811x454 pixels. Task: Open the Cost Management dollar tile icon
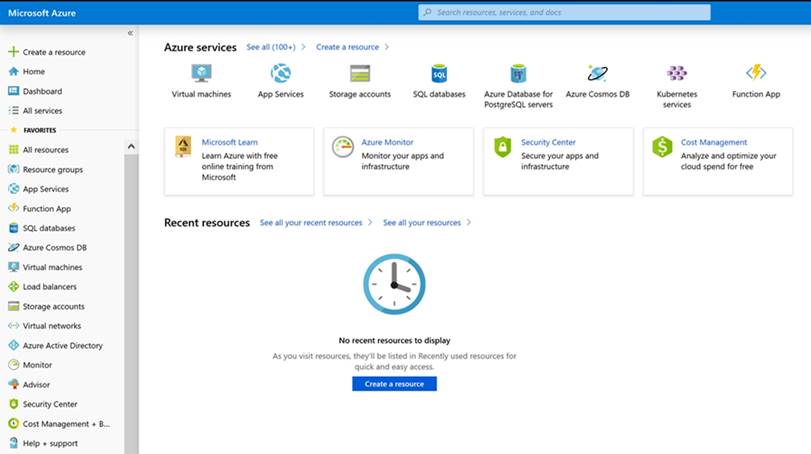661,148
